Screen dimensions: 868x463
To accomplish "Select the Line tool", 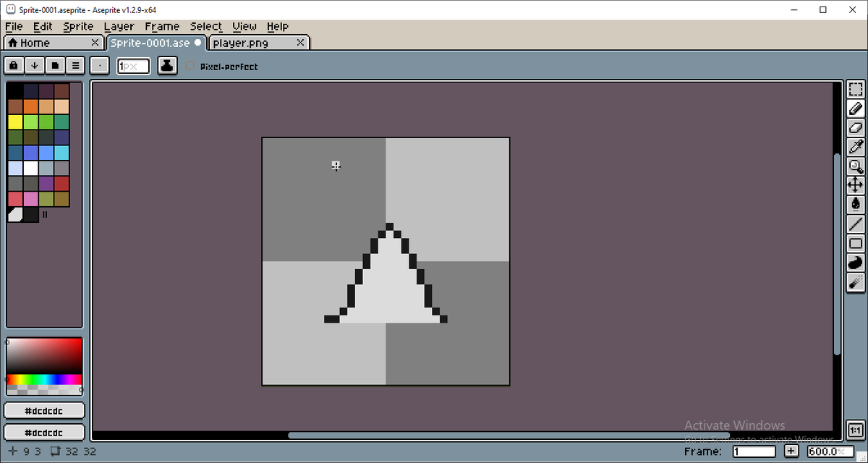I will (x=856, y=224).
